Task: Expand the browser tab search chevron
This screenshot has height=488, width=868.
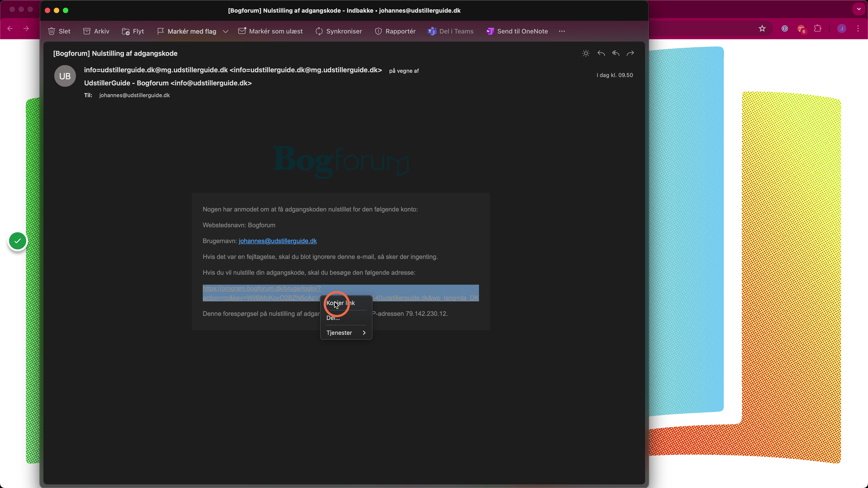Action: coord(859,9)
